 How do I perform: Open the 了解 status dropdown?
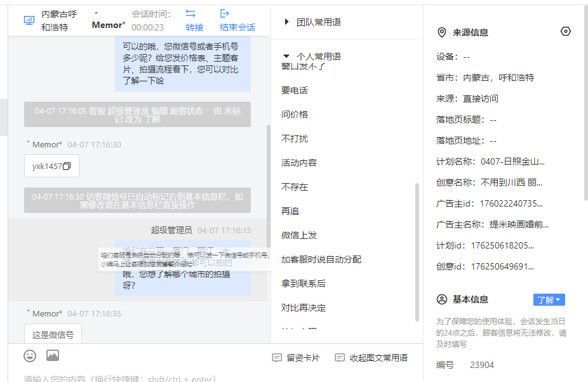coord(549,300)
